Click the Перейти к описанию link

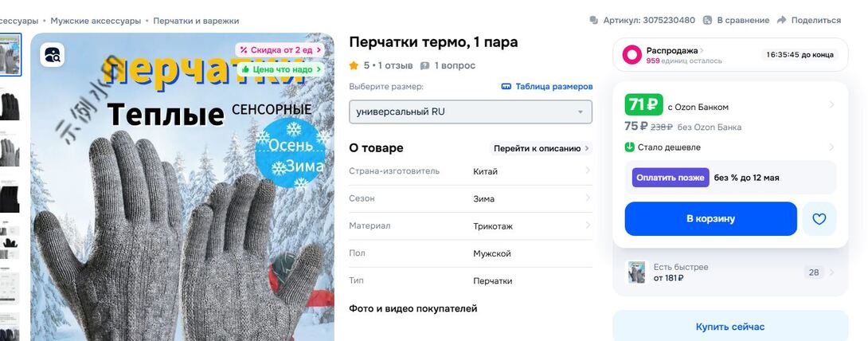[x=540, y=148]
